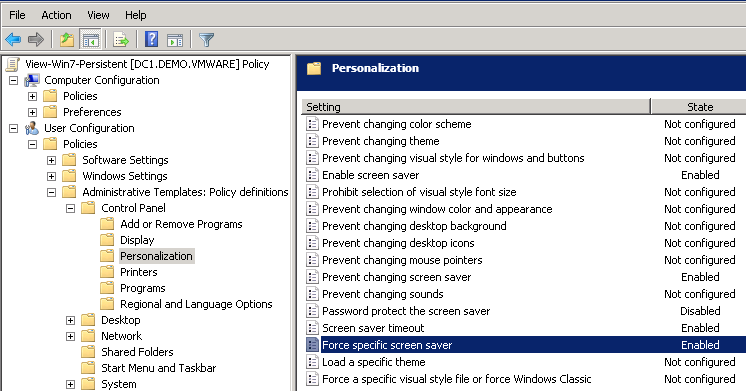
Task: Expand the Network node
Action: click(x=70, y=337)
